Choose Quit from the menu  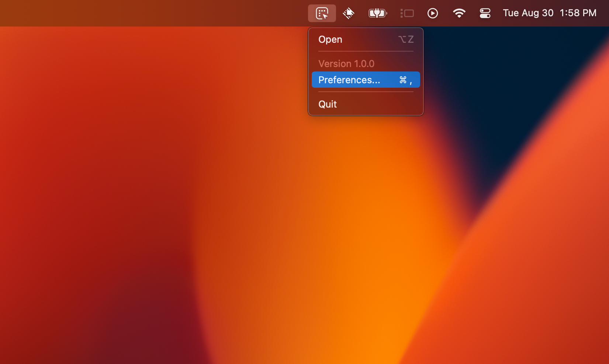(x=366, y=104)
